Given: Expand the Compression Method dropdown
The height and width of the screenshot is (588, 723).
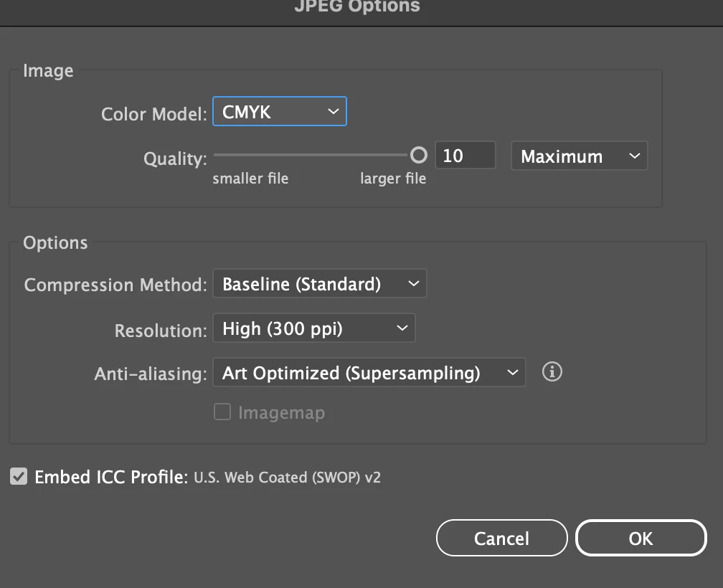Looking at the screenshot, I should 320,283.
